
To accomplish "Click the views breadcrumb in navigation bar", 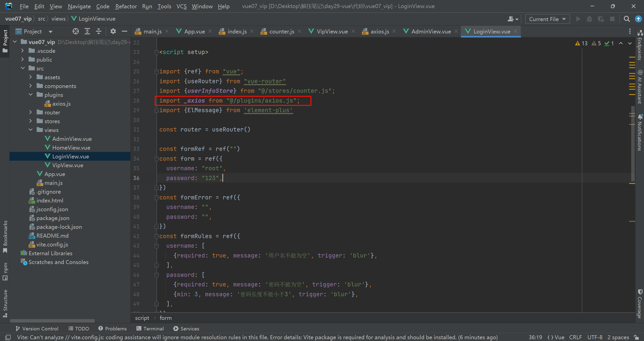I will [x=58, y=19].
